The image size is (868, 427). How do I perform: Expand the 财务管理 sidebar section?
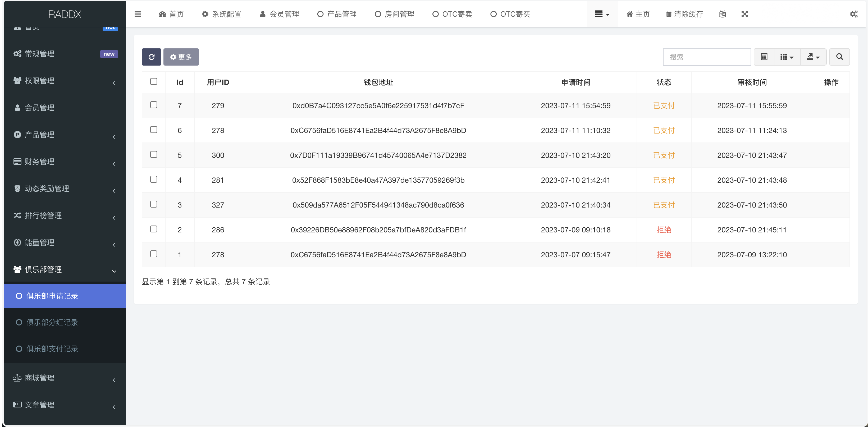click(x=39, y=161)
